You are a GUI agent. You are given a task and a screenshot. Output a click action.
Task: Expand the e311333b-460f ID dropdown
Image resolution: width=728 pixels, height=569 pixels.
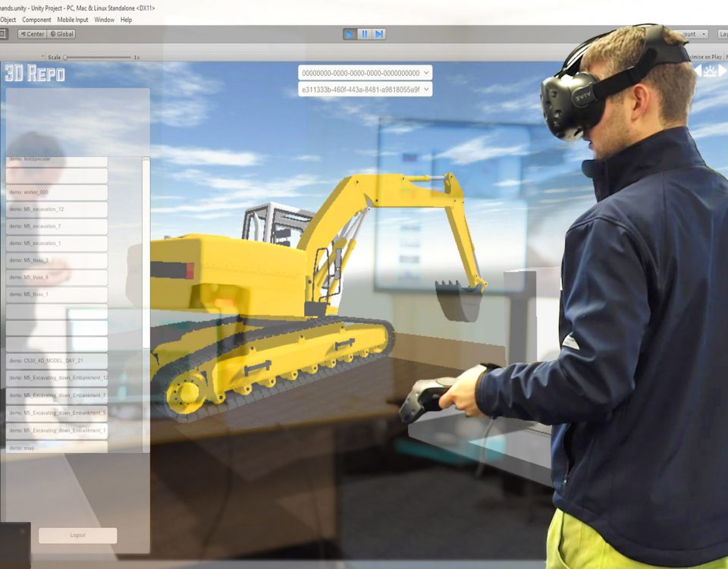[x=365, y=90]
